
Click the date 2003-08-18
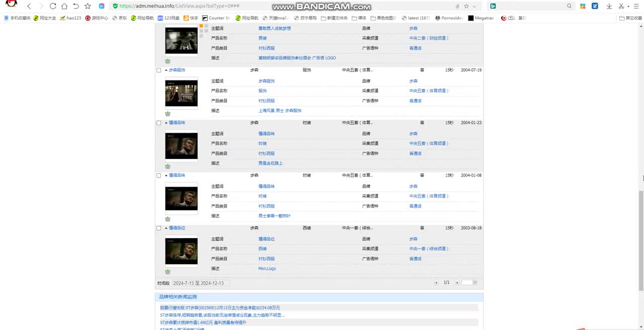click(471, 228)
